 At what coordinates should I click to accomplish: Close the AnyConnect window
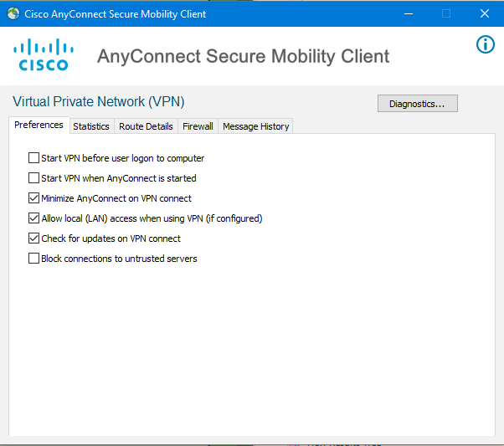click(485, 13)
